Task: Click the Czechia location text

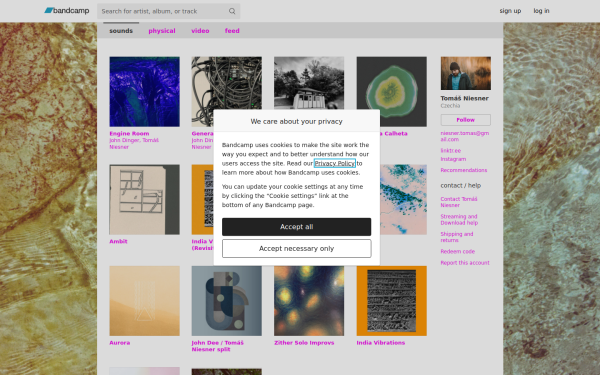Action: tap(450, 106)
